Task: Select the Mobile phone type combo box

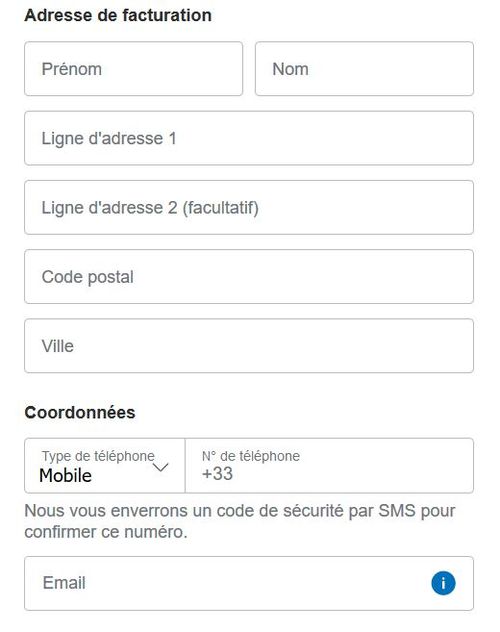Action: (x=105, y=466)
